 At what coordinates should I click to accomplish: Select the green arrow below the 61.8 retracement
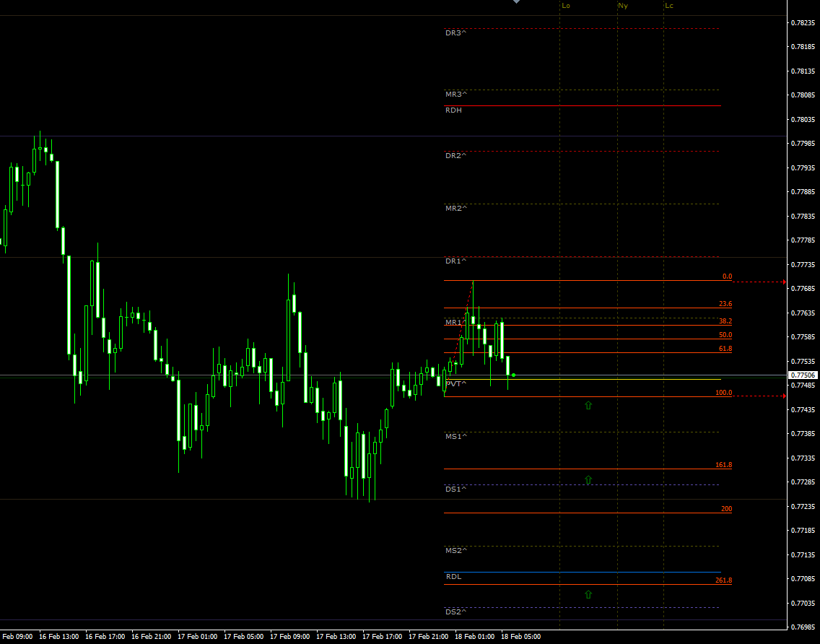pos(588,405)
